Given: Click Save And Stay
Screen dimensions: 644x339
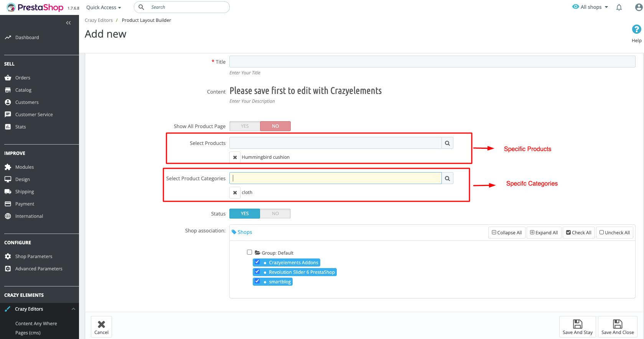Looking at the screenshot, I should (577, 327).
